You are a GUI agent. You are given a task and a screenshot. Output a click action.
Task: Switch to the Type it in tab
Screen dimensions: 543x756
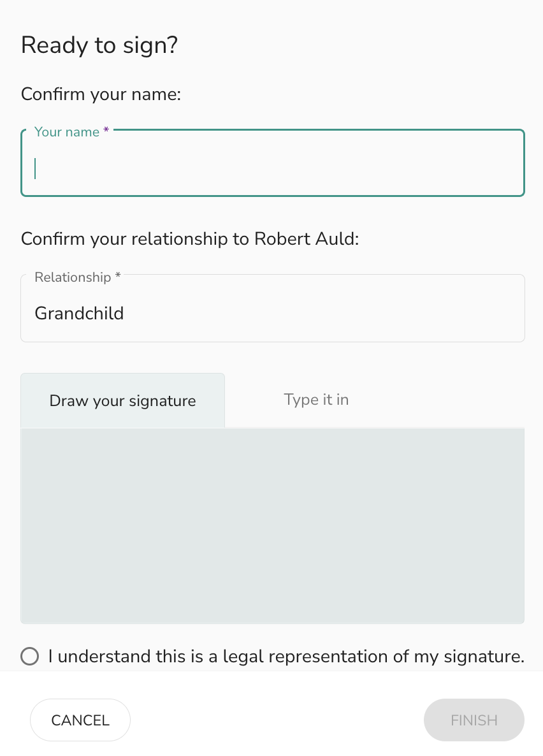(x=316, y=400)
